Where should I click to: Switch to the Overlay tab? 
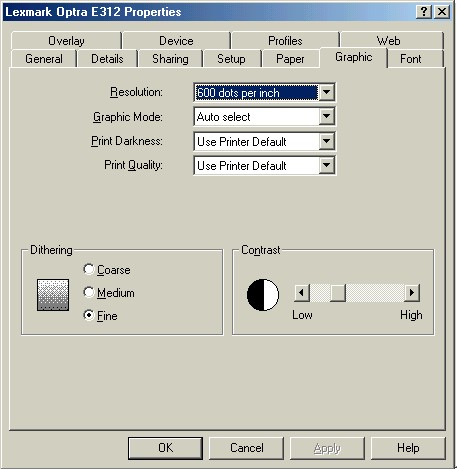tap(66, 41)
